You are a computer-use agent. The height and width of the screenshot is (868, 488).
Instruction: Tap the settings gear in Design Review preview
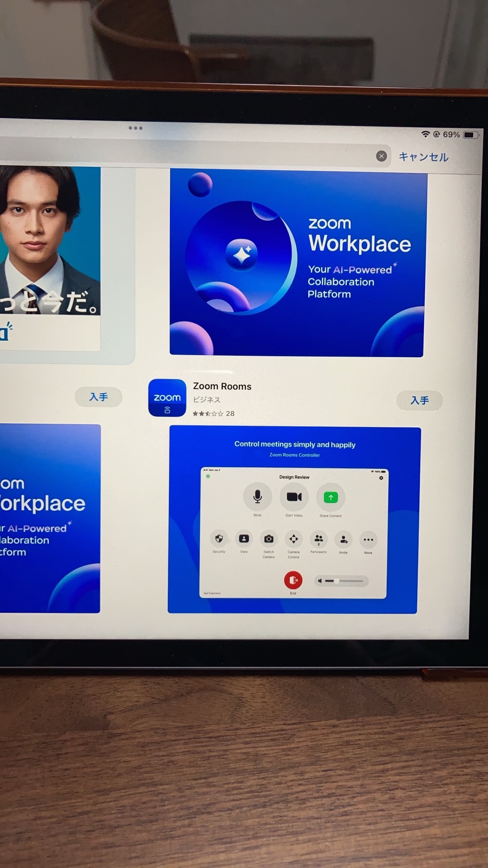coord(381,478)
